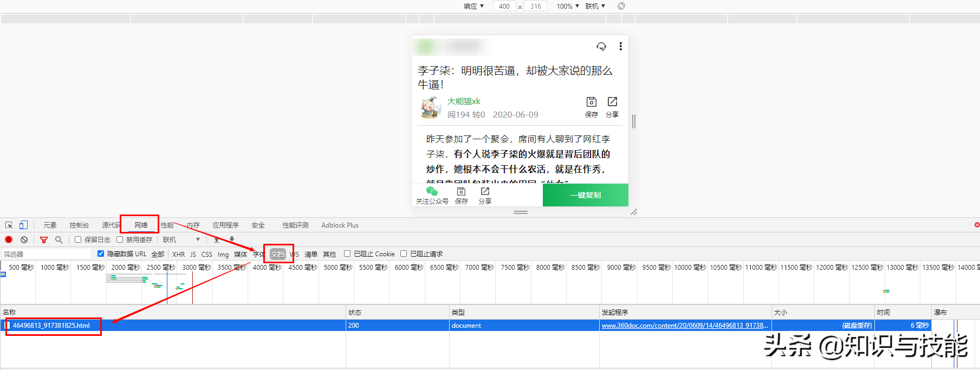Sort by 大小 column header
Screen dimensions: 980x370
(823, 312)
